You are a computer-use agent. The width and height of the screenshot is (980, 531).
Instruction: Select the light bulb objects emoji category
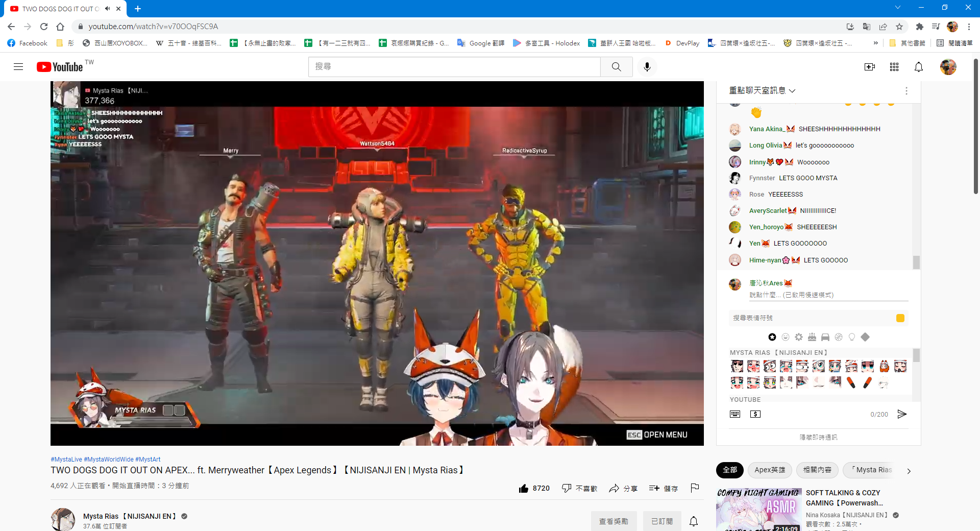tap(852, 337)
